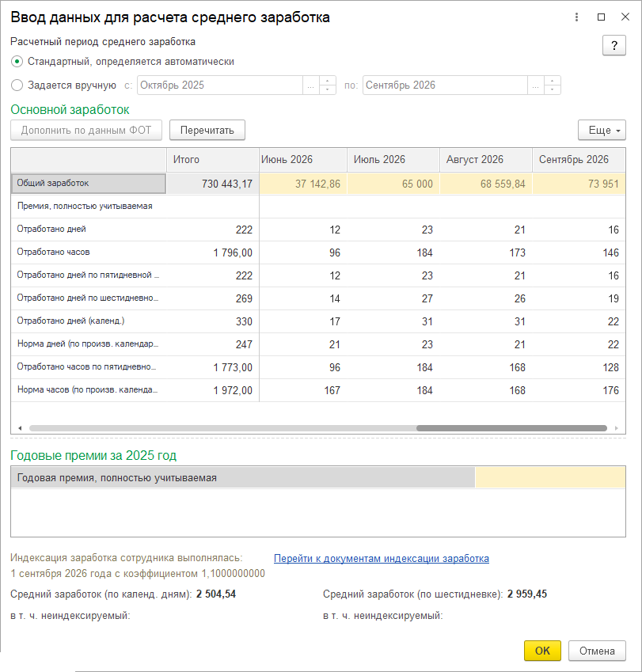Select the 'Отработано часов' row label

89,252
